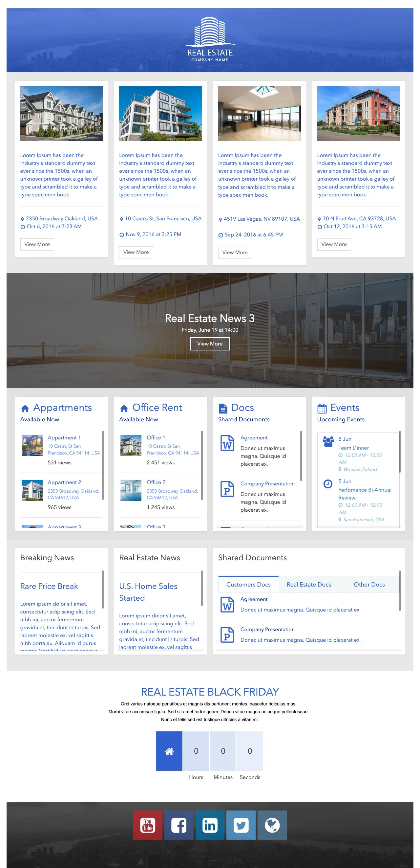Click the Office 2 thumbnail image
The image size is (420, 868).
[131, 490]
